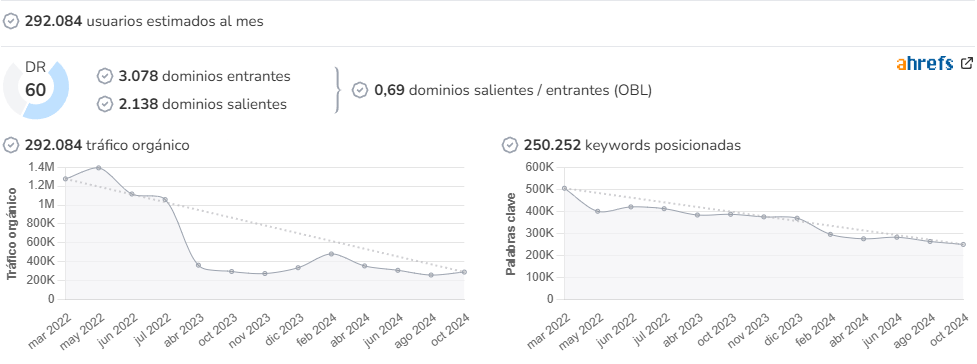Select '2.138 dominios salientes' text
The height and width of the screenshot is (364, 977).
203,104
